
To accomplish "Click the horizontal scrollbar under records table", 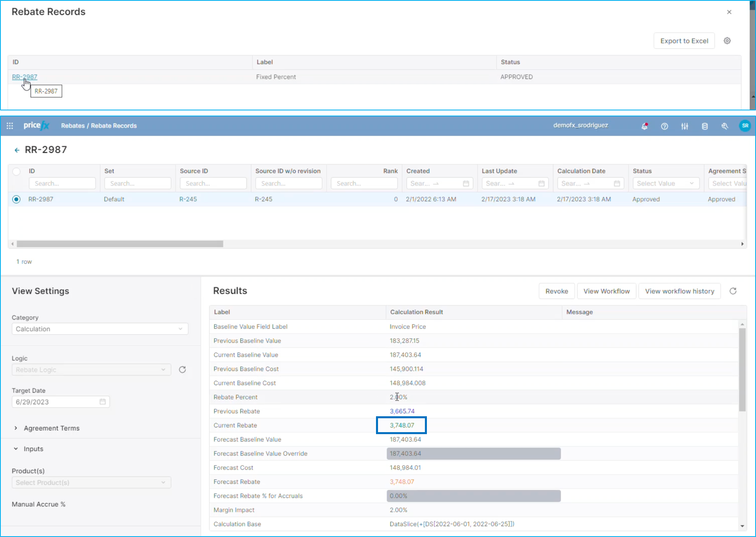I will pos(120,244).
